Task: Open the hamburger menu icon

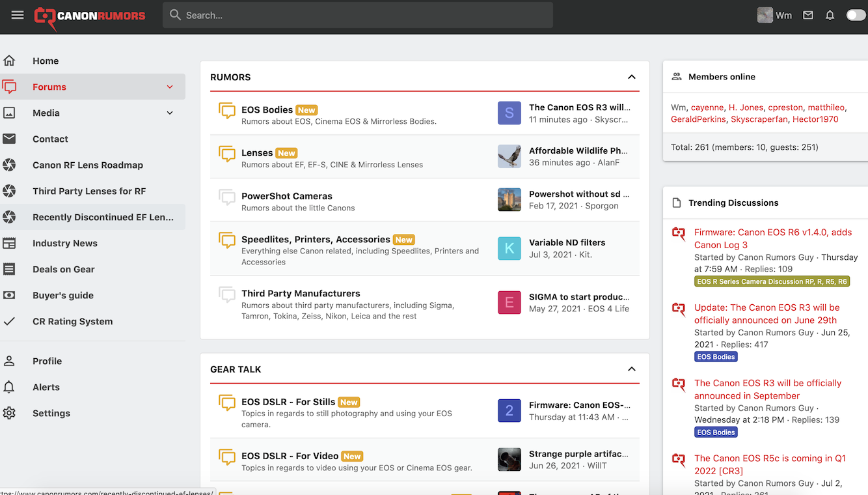Action: 18,15
